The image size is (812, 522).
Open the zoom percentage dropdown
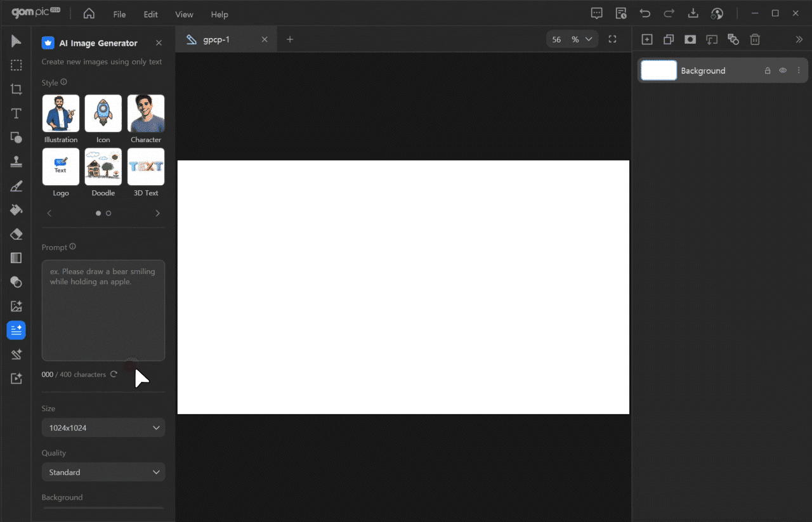589,39
